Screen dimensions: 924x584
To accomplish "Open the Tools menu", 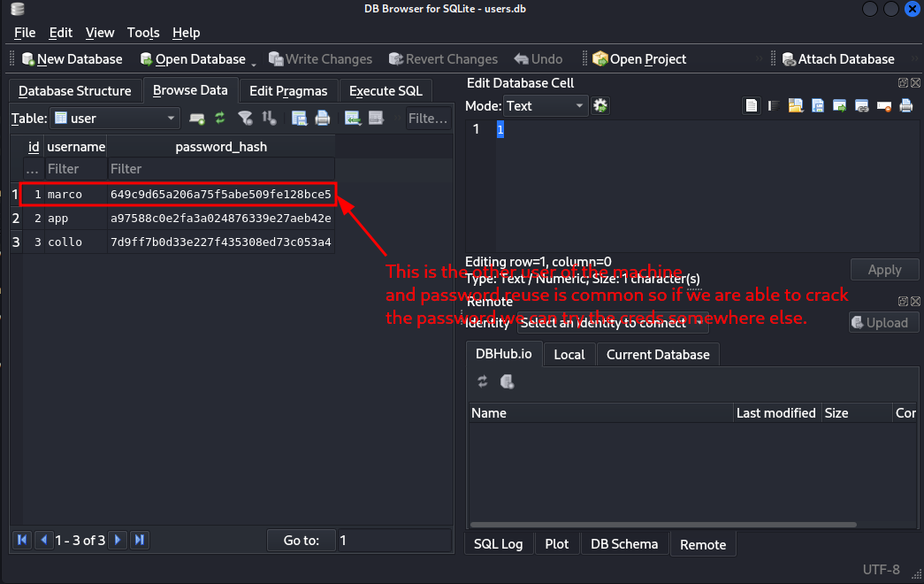I will coord(143,33).
